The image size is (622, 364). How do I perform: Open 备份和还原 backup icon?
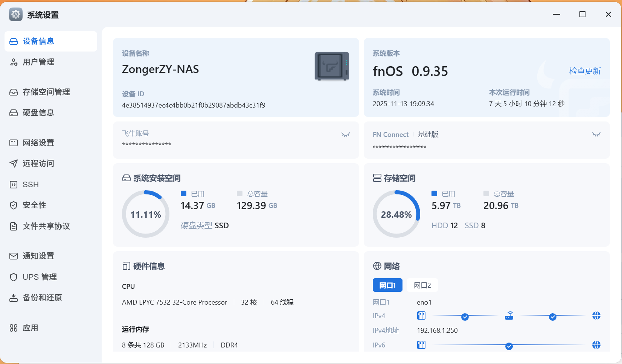pyautogui.click(x=14, y=297)
